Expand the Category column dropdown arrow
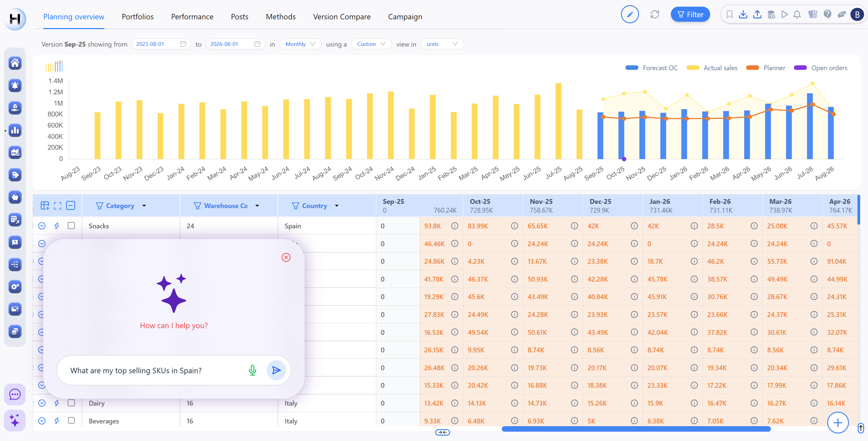The width and height of the screenshot is (868, 441). pos(144,205)
